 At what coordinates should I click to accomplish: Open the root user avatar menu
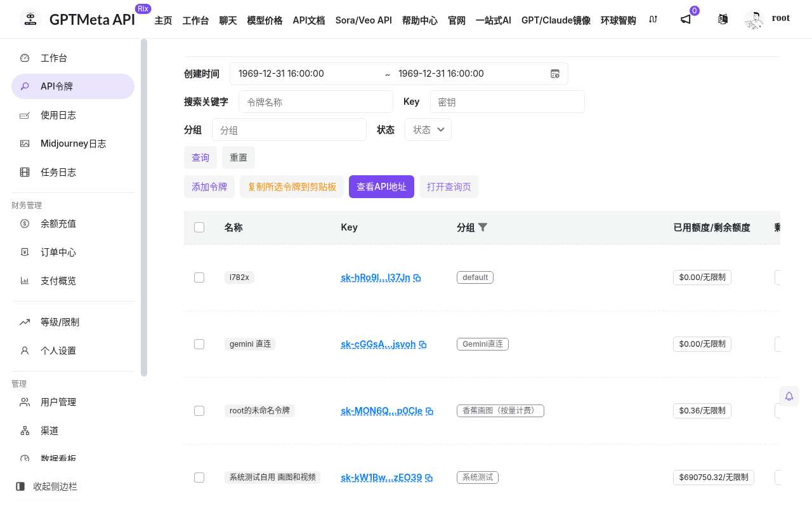click(754, 20)
